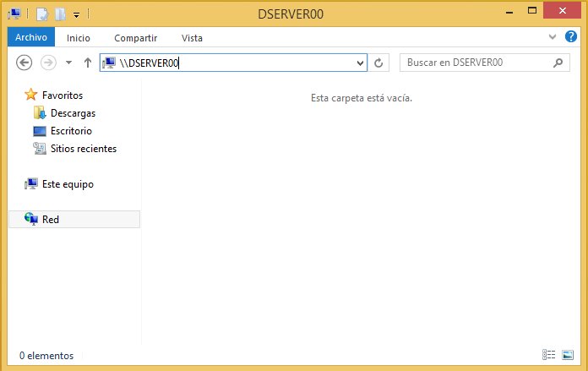Open the Vista ribbon tab

click(192, 38)
